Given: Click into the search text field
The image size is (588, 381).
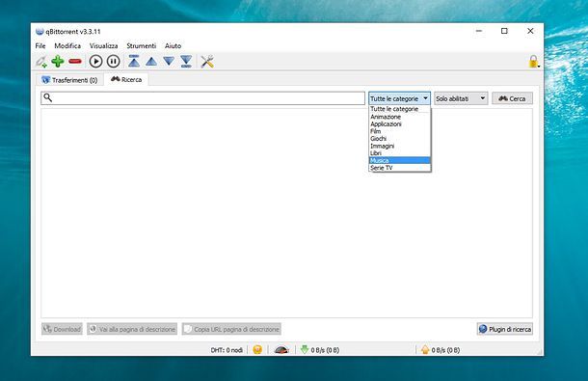Looking at the screenshot, I should (x=202, y=98).
